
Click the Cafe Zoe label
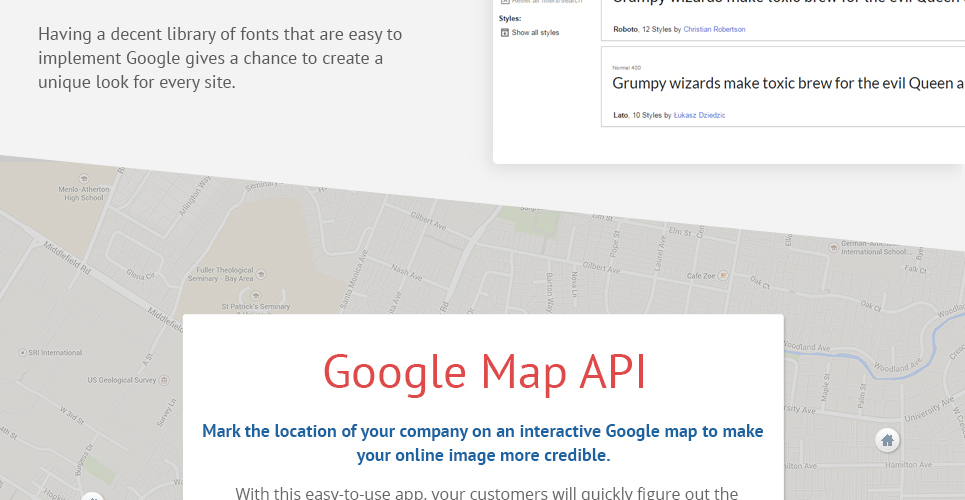(x=701, y=276)
